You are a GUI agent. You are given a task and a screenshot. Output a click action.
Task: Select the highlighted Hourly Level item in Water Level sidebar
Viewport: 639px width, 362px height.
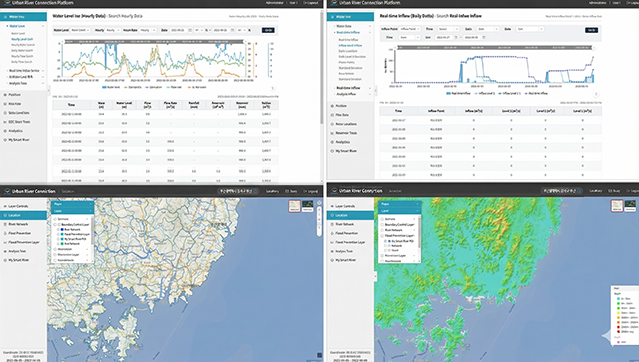tap(22, 39)
